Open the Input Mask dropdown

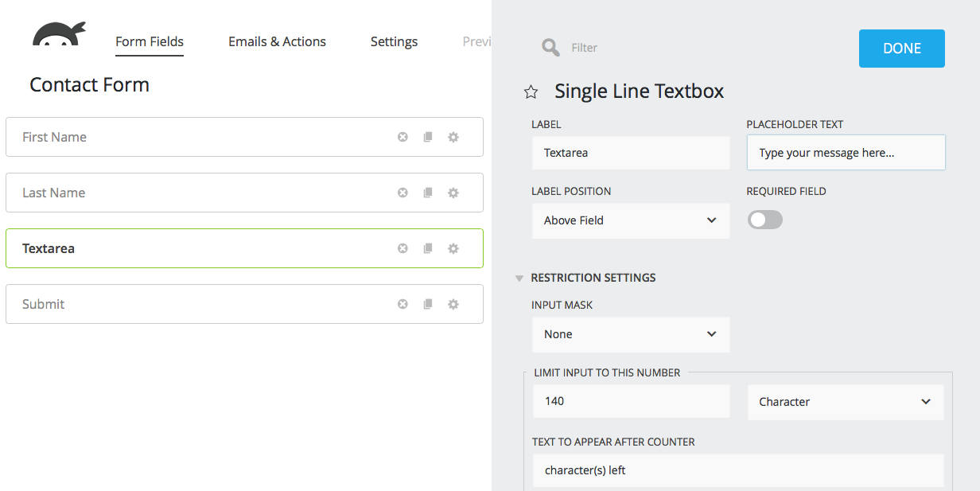coord(630,334)
